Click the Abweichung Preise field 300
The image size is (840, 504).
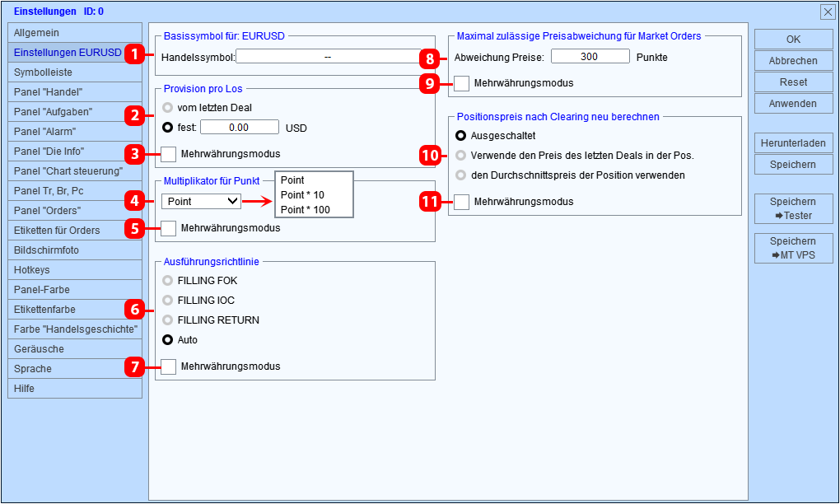[x=590, y=56]
